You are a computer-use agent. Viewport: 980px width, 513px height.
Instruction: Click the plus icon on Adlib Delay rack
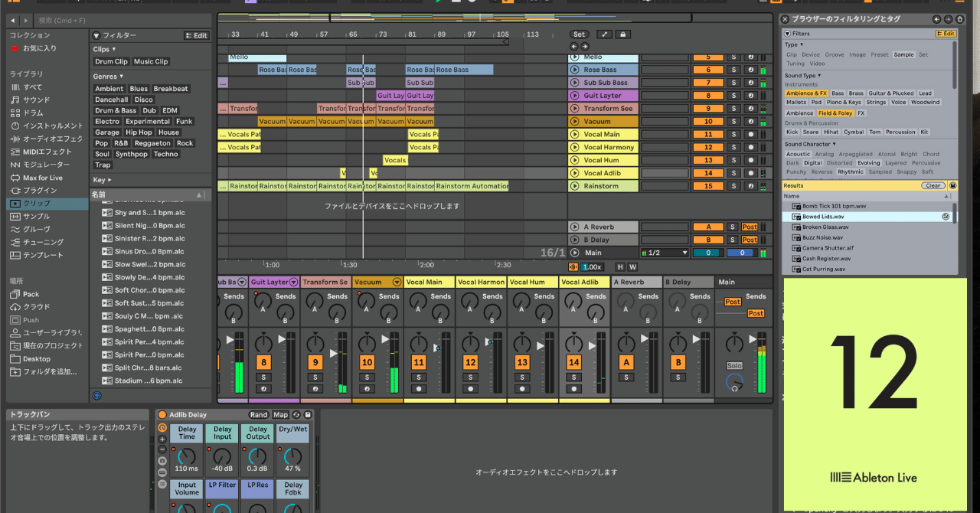tap(162, 439)
